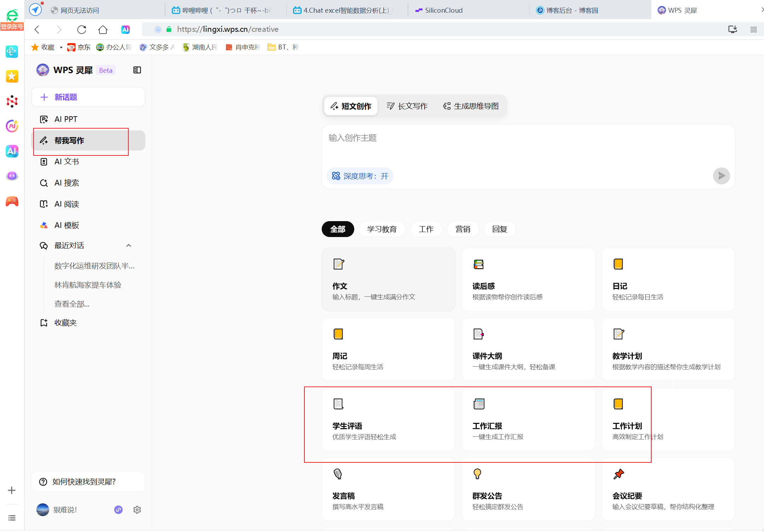Open 如何快速找到灵犀? help link
This screenshot has height=532, width=764.
click(84, 481)
